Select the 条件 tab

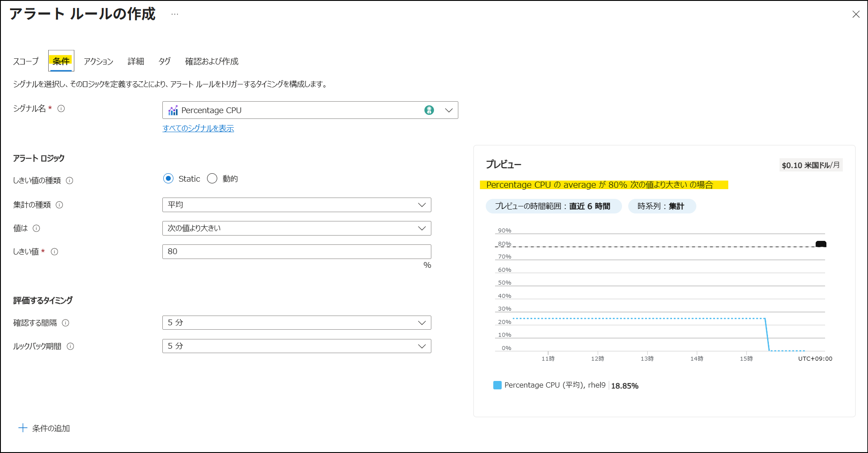coord(61,61)
